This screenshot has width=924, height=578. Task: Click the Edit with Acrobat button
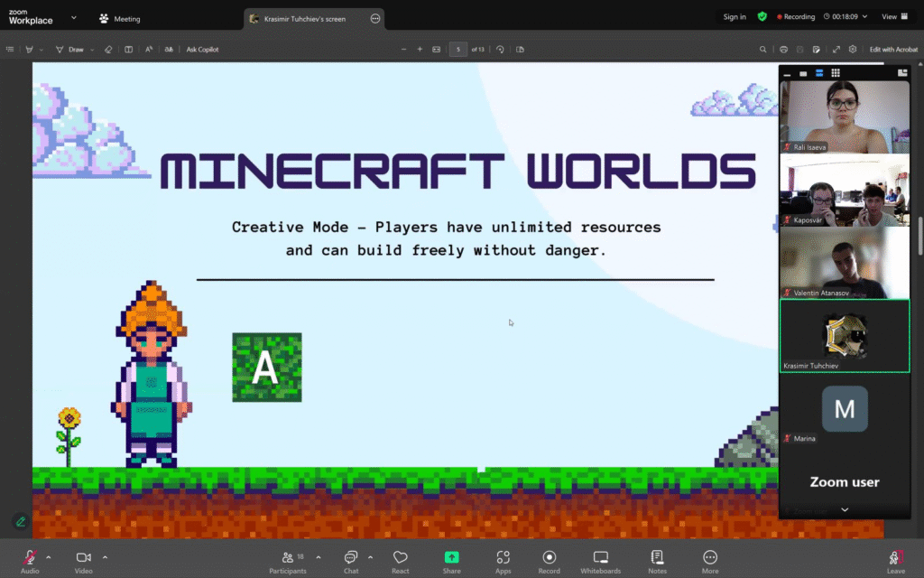893,50
